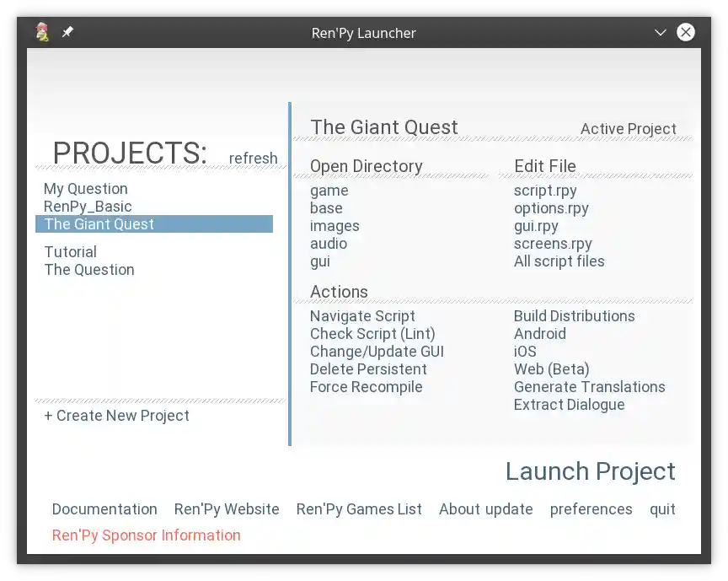728x581 pixels.
Task: Open the game directory
Action: (329, 190)
